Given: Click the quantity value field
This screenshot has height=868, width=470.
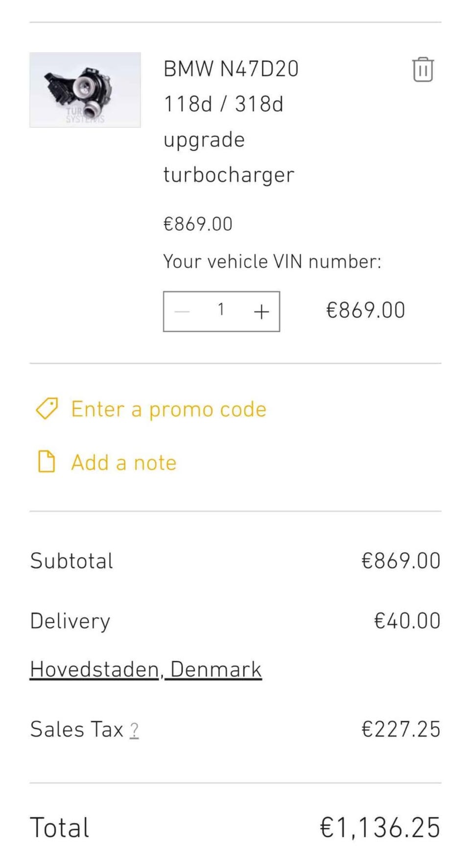Looking at the screenshot, I should (221, 310).
